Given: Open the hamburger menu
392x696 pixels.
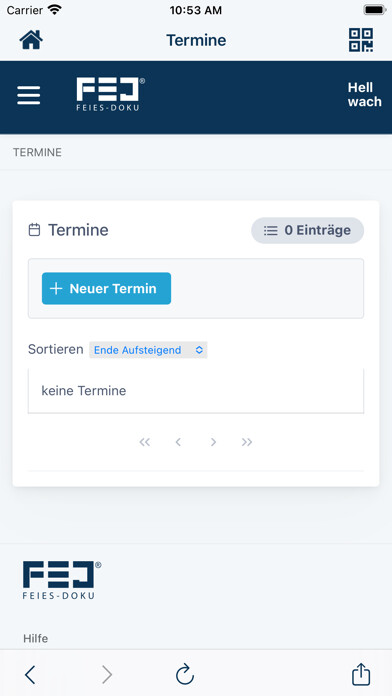Looking at the screenshot, I should [x=29, y=95].
